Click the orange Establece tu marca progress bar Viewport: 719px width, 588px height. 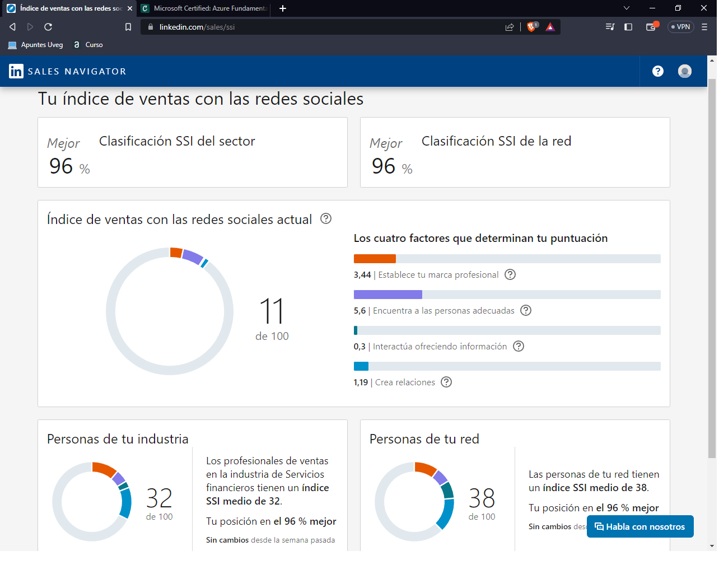pos(375,259)
